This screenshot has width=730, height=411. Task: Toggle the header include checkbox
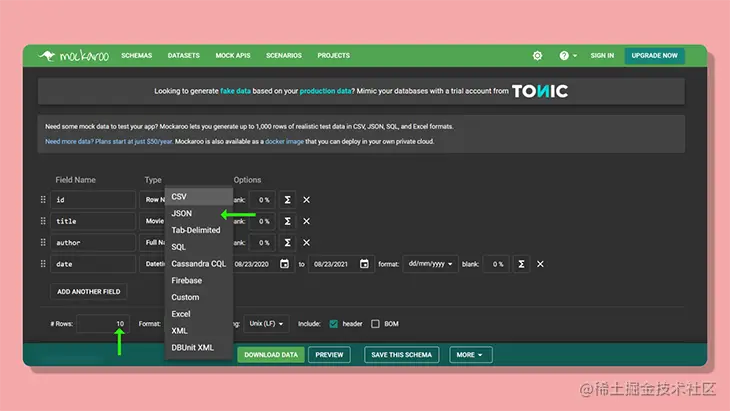(x=334, y=323)
